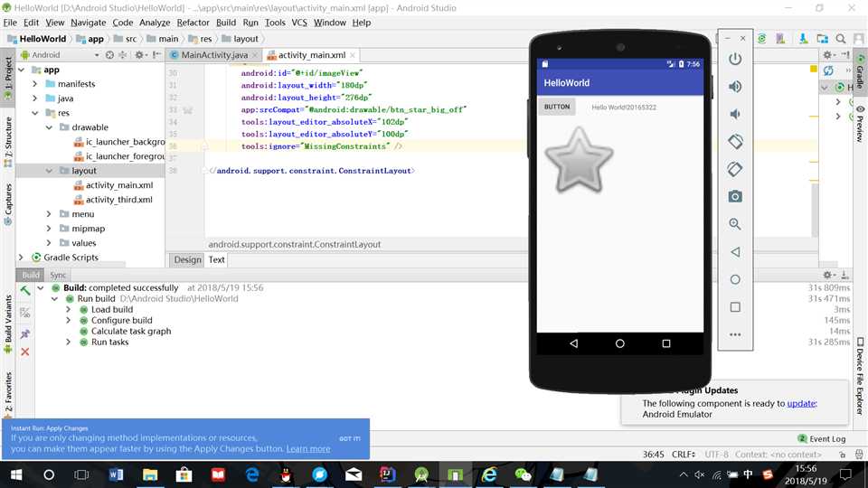Tap the star image in the emulator
The height and width of the screenshot is (488, 868).
(x=579, y=161)
